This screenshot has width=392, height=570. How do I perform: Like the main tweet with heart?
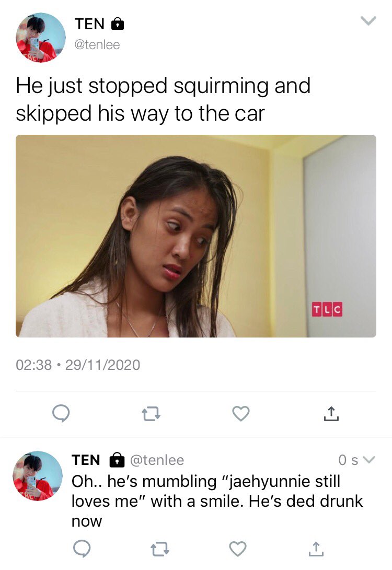coord(241,414)
